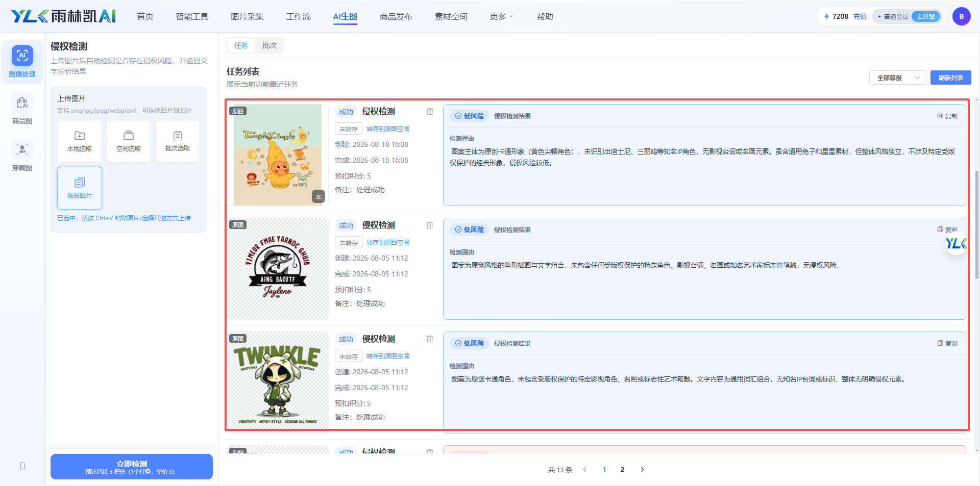Viewport: 980px width, 486px height.
Task: Copy the TWINKLE detection result
Action: coord(947,343)
